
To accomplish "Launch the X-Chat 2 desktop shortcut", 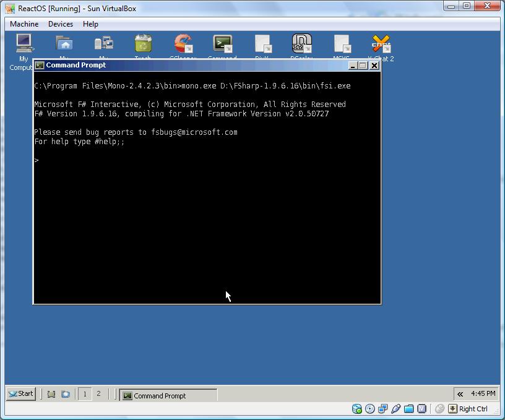I will 381,43.
